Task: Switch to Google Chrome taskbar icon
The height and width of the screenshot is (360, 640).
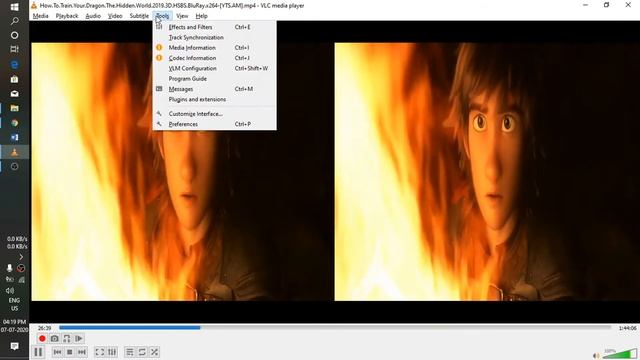Action: pos(14,123)
